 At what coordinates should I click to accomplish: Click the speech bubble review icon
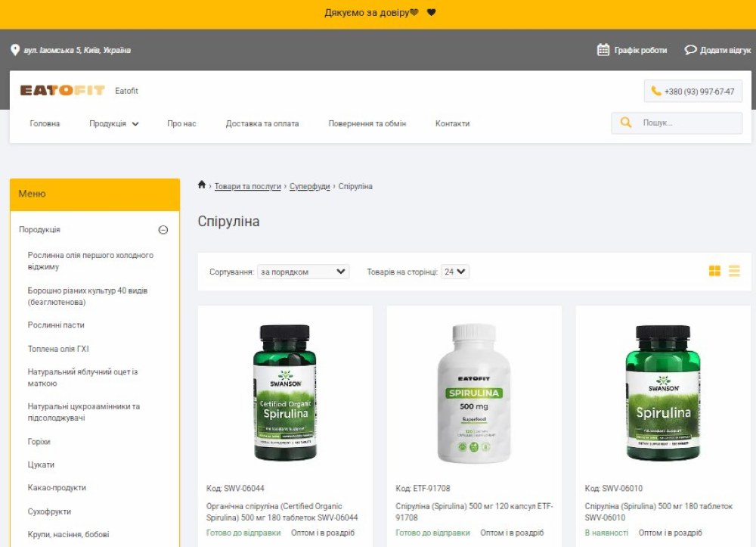click(690, 50)
